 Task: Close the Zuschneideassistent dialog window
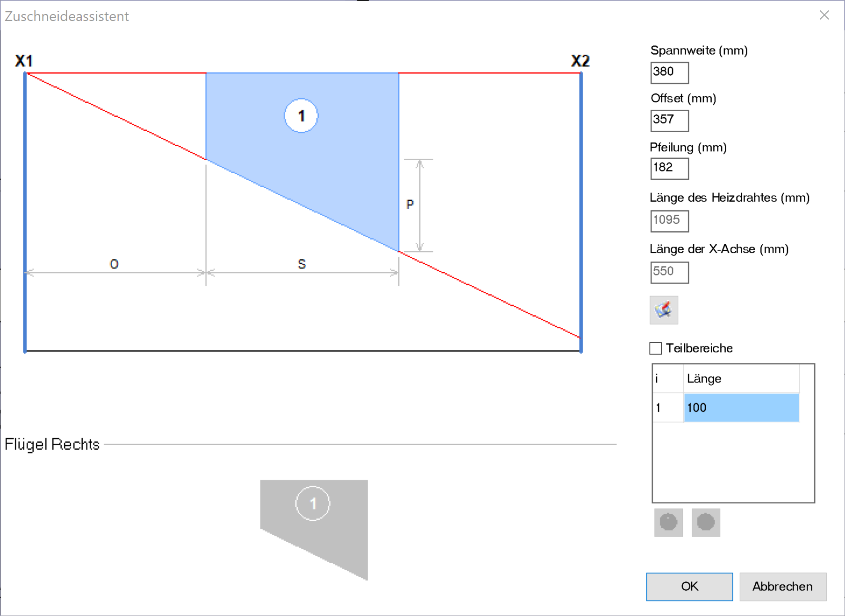pyautogui.click(x=824, y=15)
